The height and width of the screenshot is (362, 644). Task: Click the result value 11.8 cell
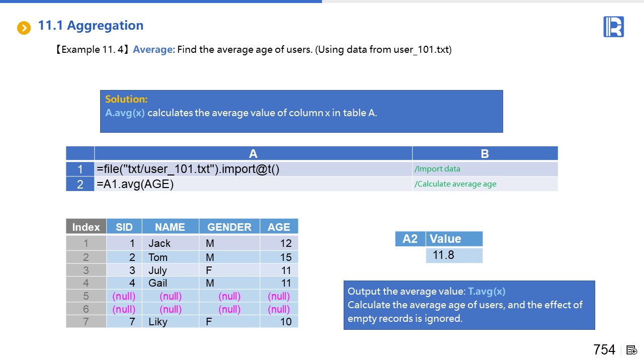tap(454, 255)
